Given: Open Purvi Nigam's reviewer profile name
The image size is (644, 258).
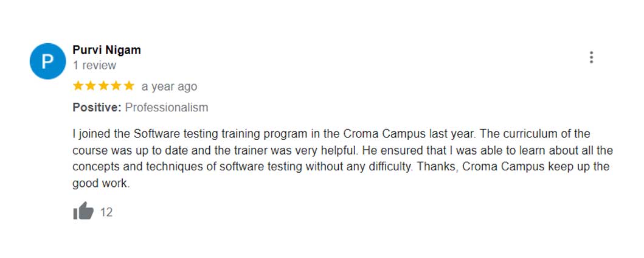Looking at the screenshot, I should click(106, 50).
